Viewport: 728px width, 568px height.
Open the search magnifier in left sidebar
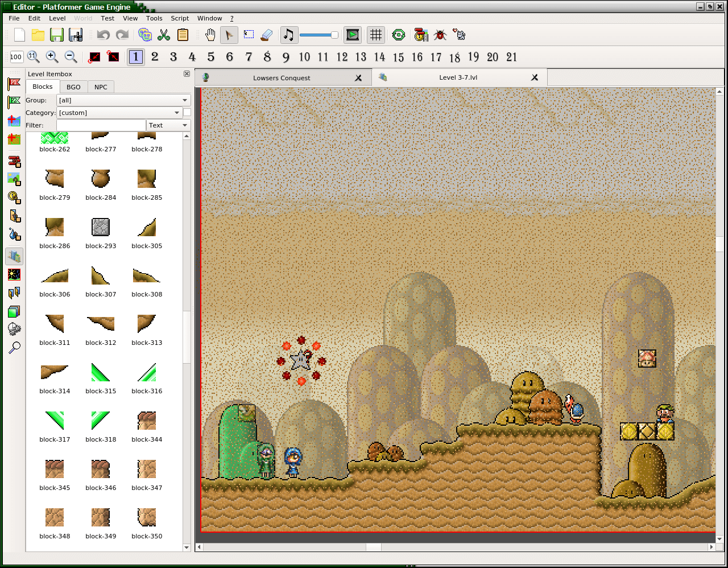[x=14, y=347]
